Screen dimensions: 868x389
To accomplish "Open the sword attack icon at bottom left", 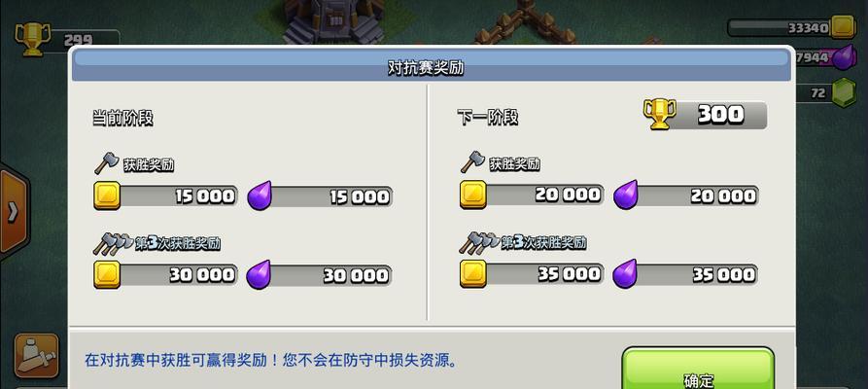I will [x=37, y=355].
